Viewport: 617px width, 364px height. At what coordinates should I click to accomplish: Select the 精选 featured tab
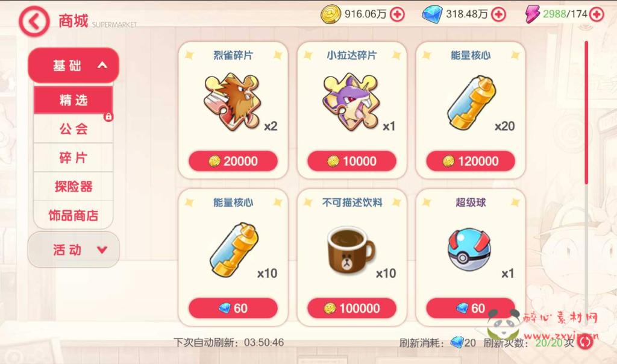click(x=73, y=100)
